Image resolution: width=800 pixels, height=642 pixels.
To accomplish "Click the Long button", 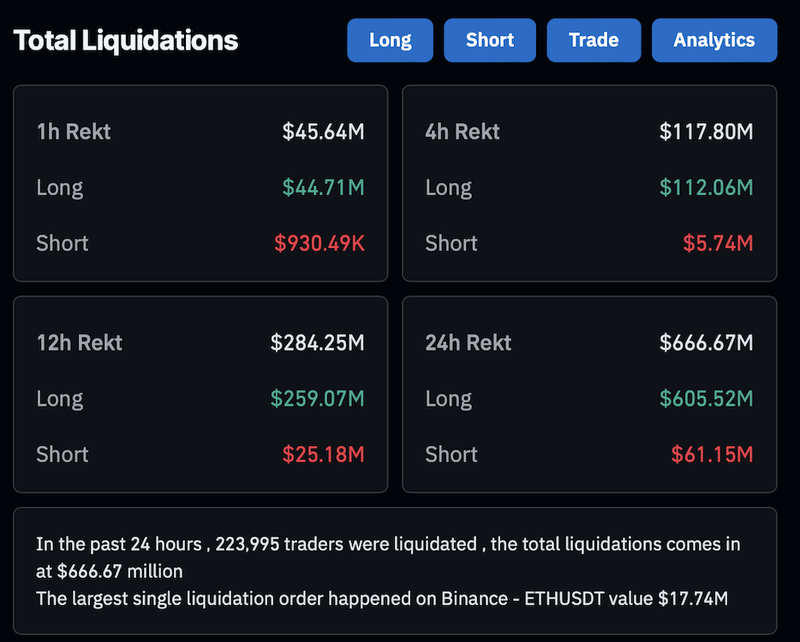I will pyautogui.click(x=390, y=40).
